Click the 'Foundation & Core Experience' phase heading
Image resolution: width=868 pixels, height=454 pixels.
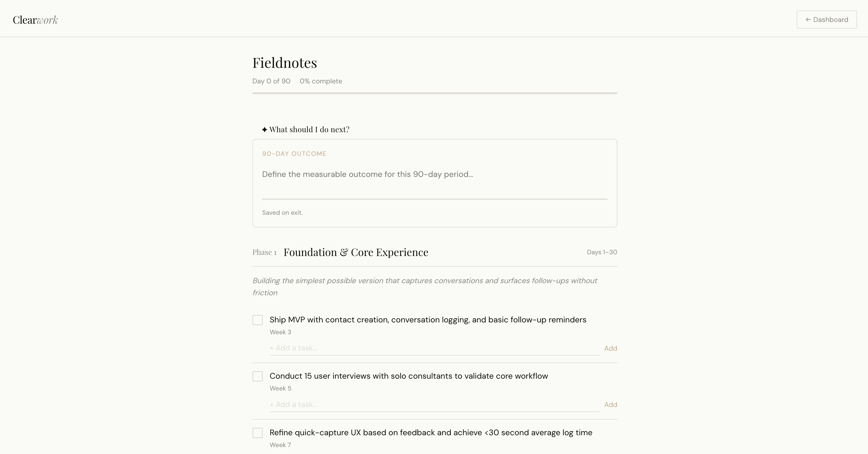356,252
